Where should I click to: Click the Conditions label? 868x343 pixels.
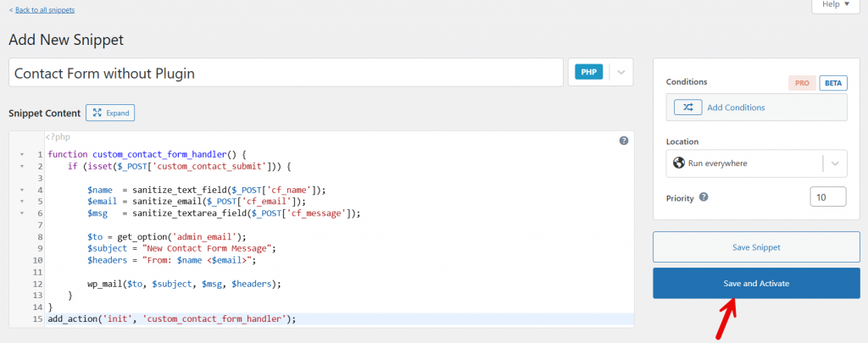pyautogui.click(x=687, y=81)
